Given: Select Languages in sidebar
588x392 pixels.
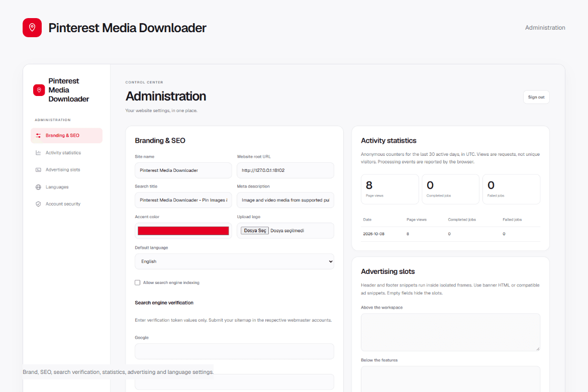Looking at the screenshot, I should [x=66, y=187].
